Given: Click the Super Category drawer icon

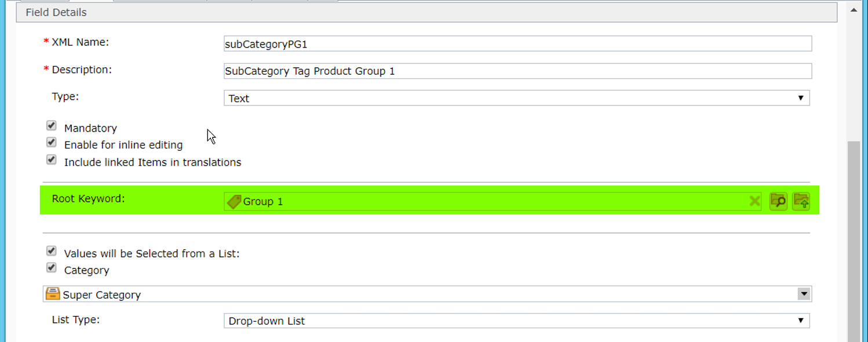Looking at the screenshot, I should pyautogui.click(x=53, y=294).
